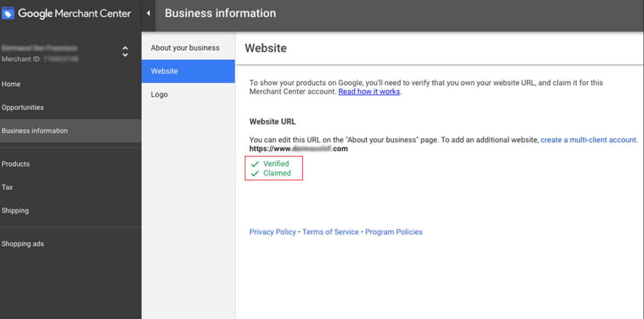
Task: Open the Terms of Service link
Action: (x=330, y=232)
